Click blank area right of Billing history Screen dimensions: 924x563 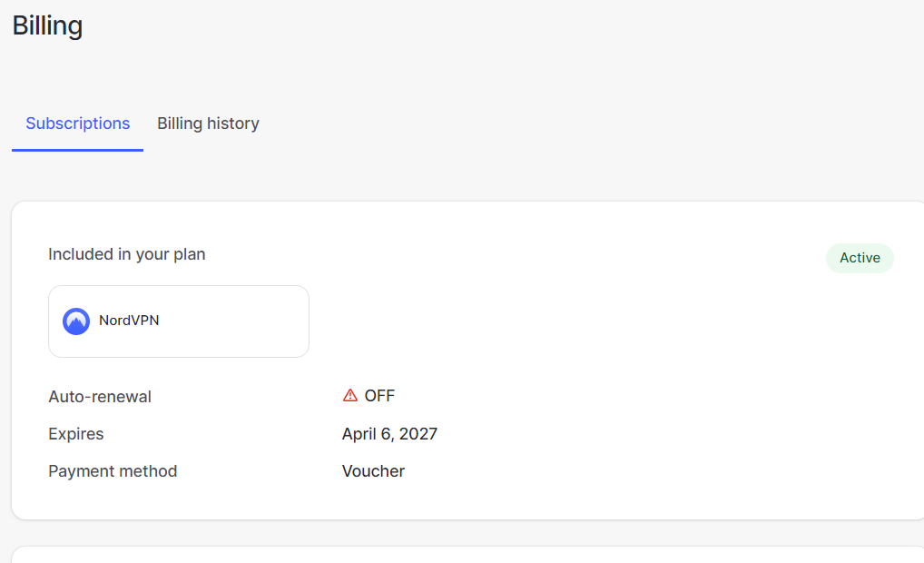click(x=589, y=123)
